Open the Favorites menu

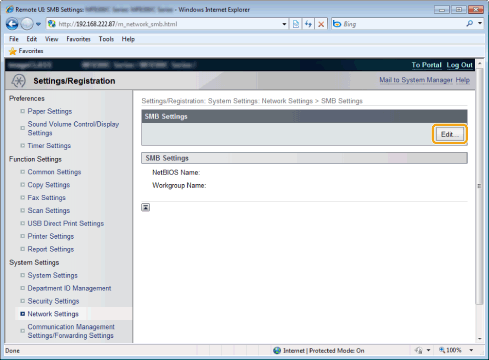pyautogui.click(x=78, y=39)
